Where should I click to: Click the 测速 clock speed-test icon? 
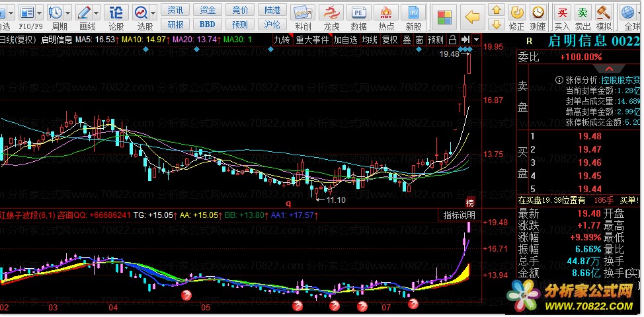[538, 13]
